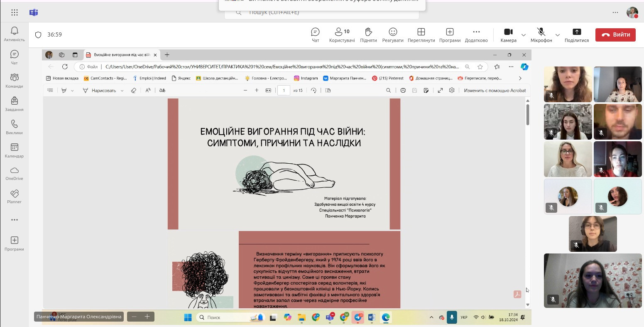
Task: Leave the meeting with the Вийти button
Action: tap(615, 35)
